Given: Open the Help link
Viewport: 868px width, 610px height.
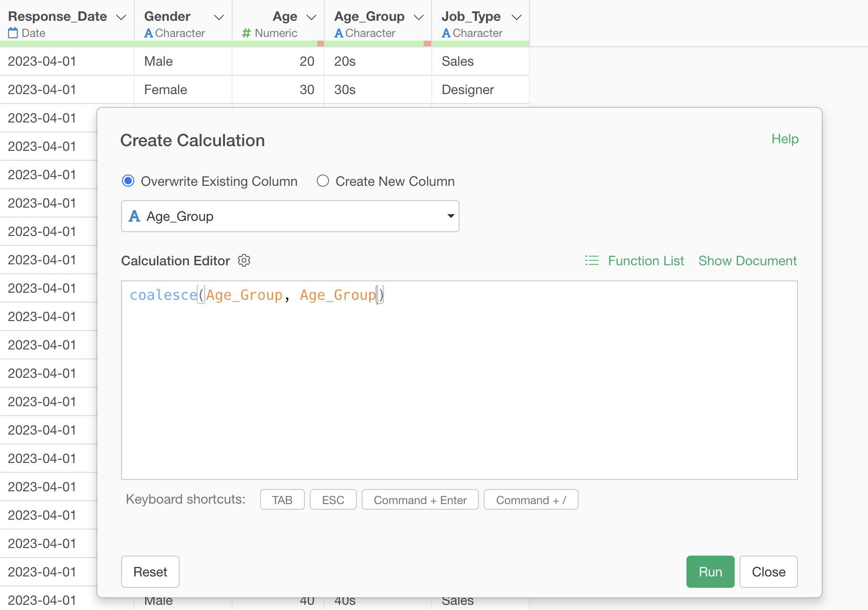Looking at the screenshot, I should 785,139.
